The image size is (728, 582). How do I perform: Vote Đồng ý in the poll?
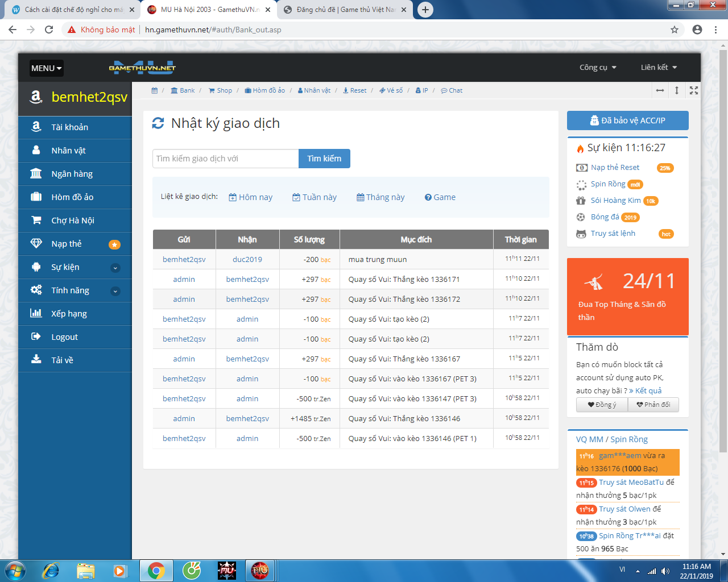(602, 405)
